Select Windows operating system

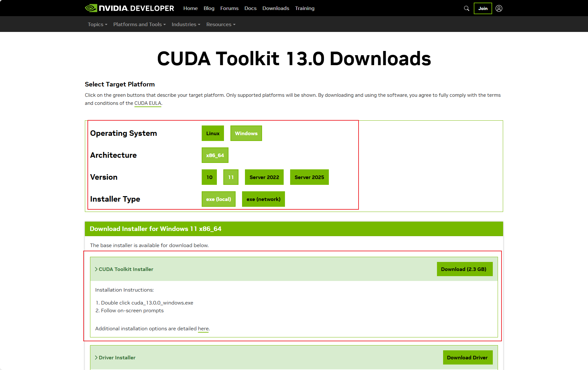246,133
